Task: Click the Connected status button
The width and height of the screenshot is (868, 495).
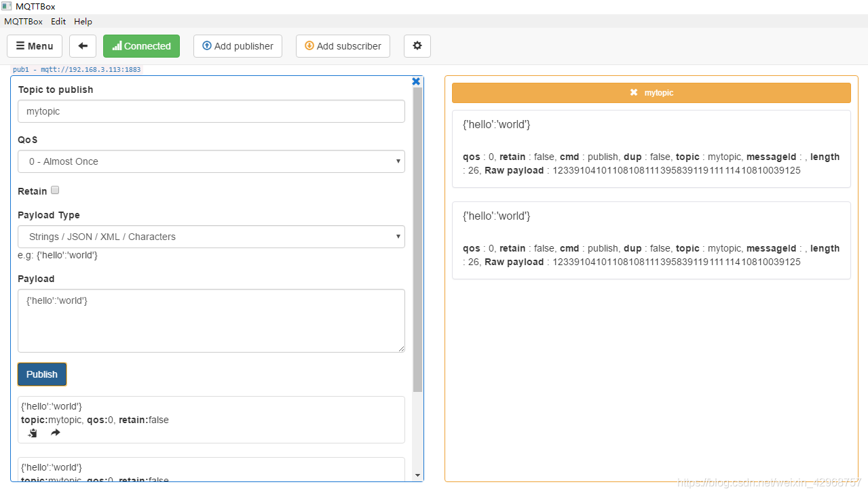Action: pyautogui.click(x=141, y=46)
